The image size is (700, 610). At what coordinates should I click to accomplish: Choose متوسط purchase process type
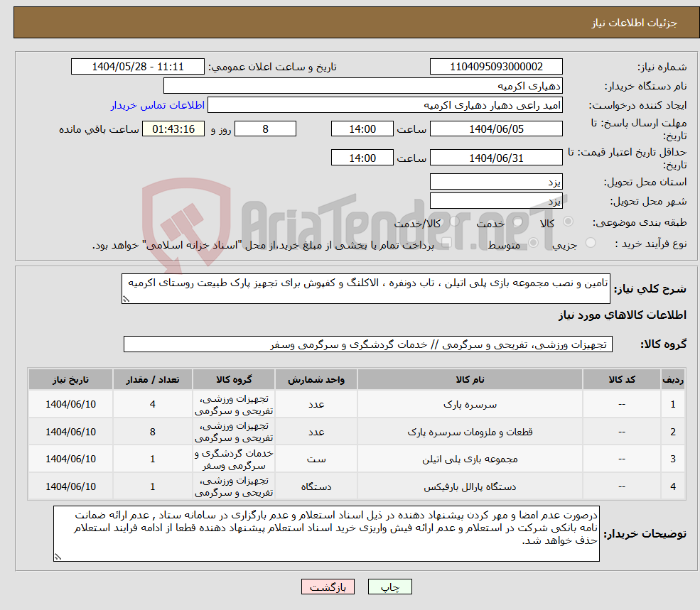click(533, 242)
